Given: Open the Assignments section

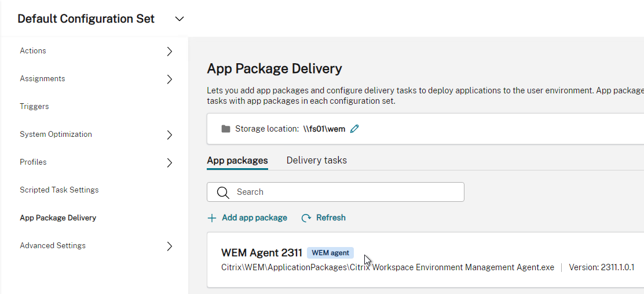Looking at the screenshot, I should 42,78.
